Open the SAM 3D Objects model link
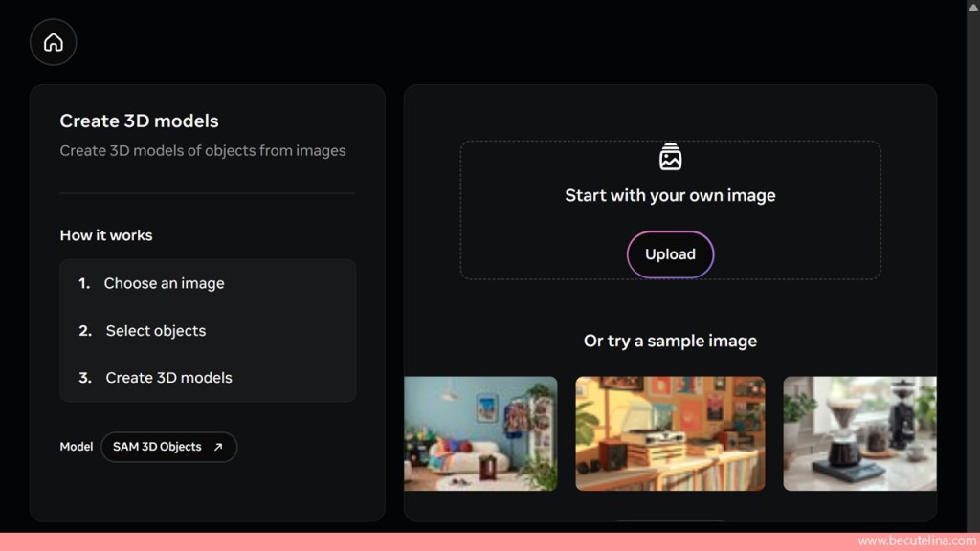This screenshot has width=980, height=551. point(168,447)
